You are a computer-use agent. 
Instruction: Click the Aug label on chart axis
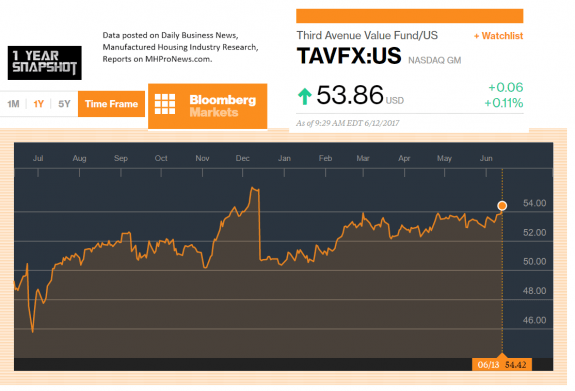click(79, 158)
